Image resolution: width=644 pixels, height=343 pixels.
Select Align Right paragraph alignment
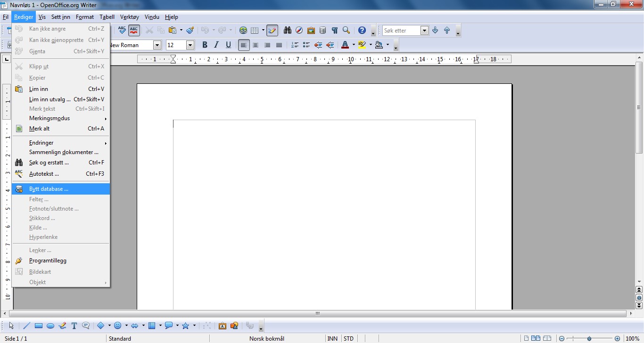click(267, 45)
